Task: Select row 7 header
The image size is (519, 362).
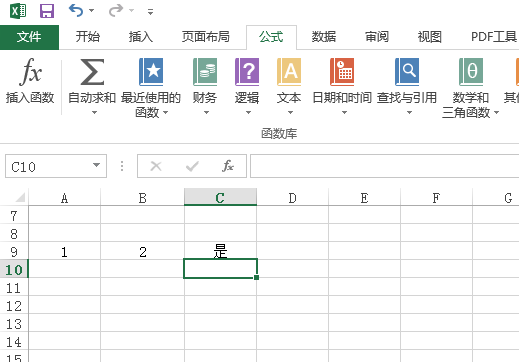Action: (x=14, y=216)
